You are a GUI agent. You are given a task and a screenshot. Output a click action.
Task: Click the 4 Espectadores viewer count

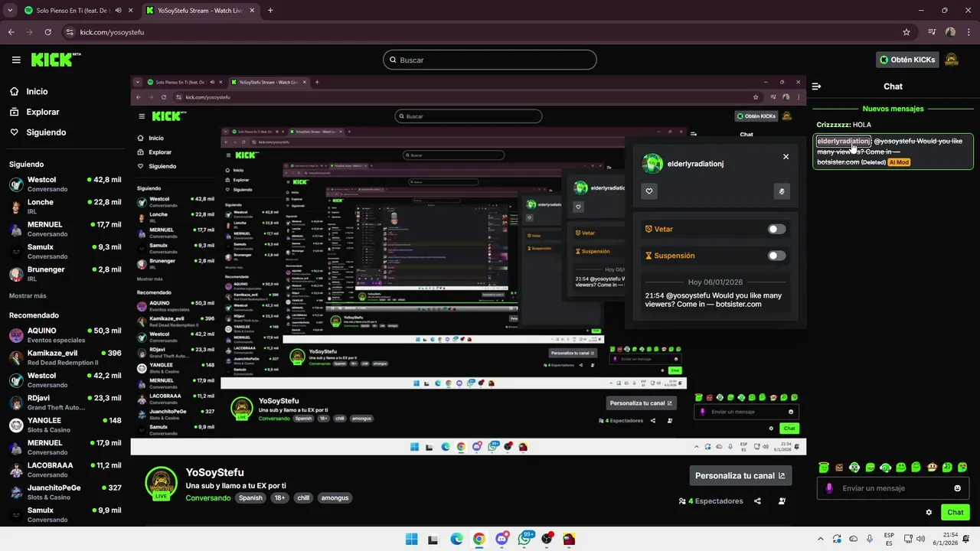(x=710, y=501)
